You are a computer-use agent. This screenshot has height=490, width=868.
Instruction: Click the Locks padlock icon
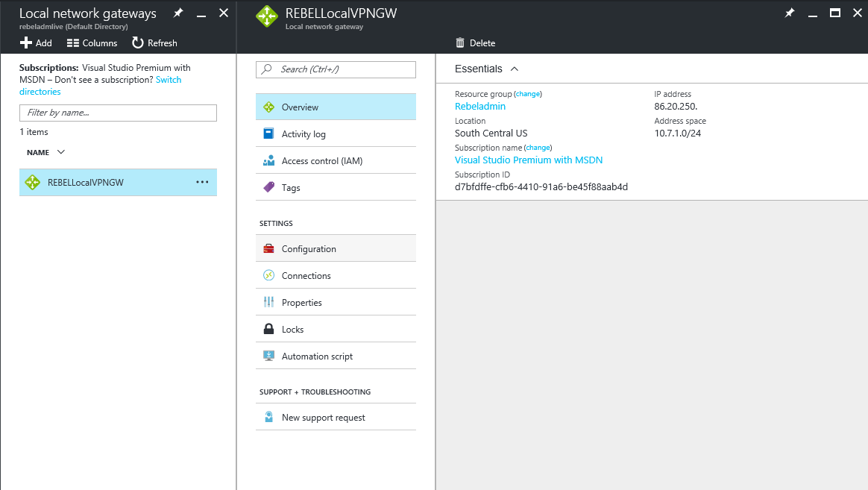tap(268, 329)
